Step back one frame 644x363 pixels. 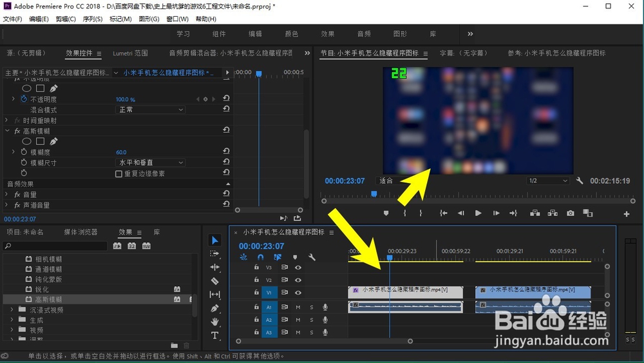tap(461, 213)
